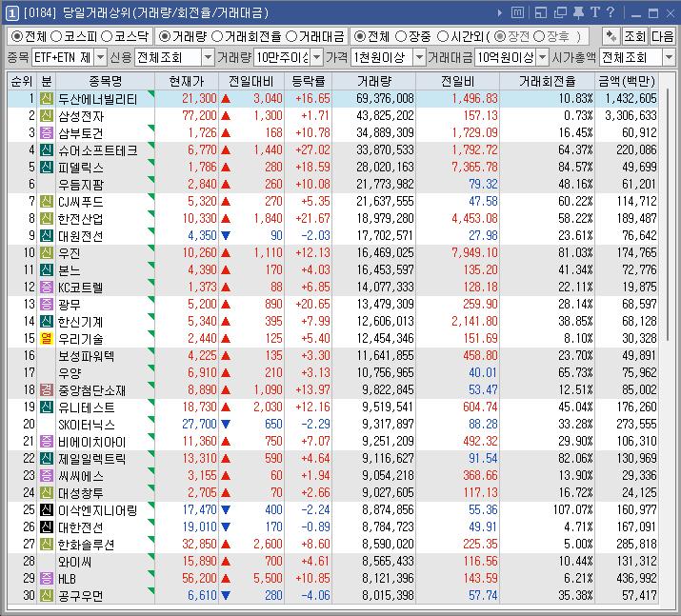Open help with the question mark icon
681x616 pixels.
(x=611, y=12)
